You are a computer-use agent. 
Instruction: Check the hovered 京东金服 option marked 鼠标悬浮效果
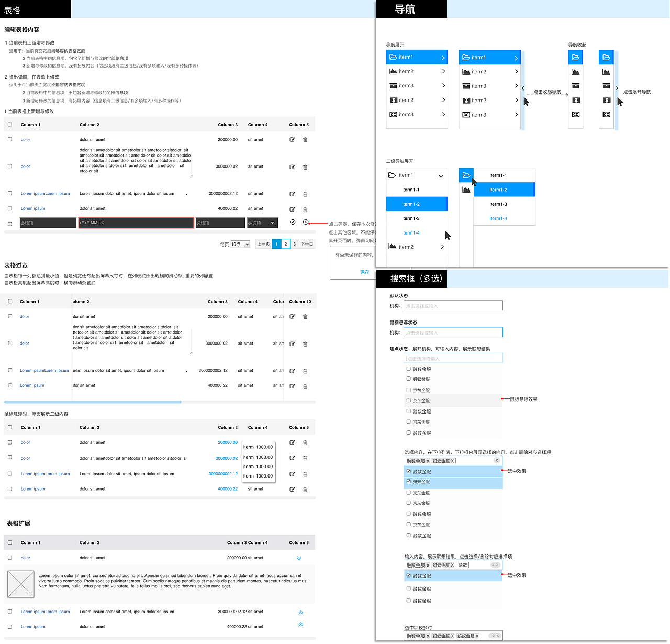[x=409, y=400]
